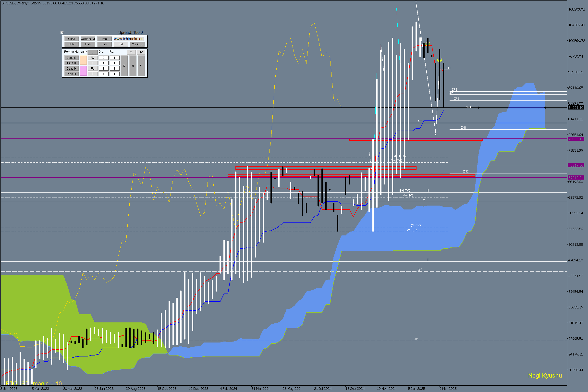
Task: Click the Czulosc: 3 button
Action: pyautogui.click(x=88, y=39)
